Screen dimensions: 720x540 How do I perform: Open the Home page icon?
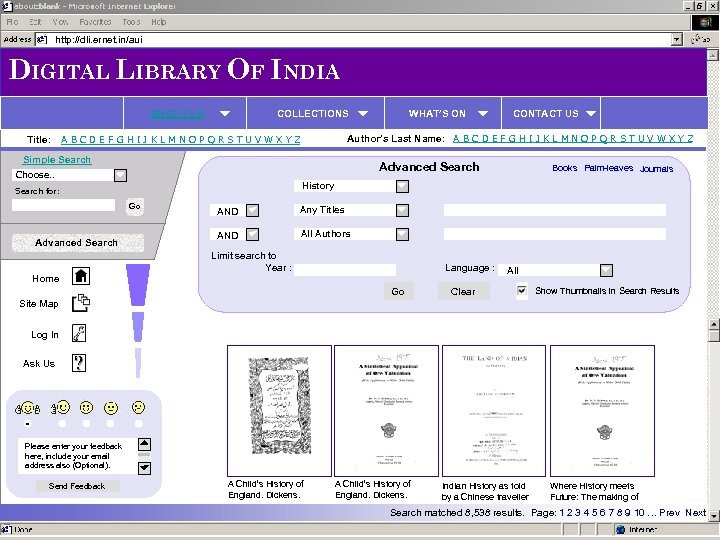(81, 276)
